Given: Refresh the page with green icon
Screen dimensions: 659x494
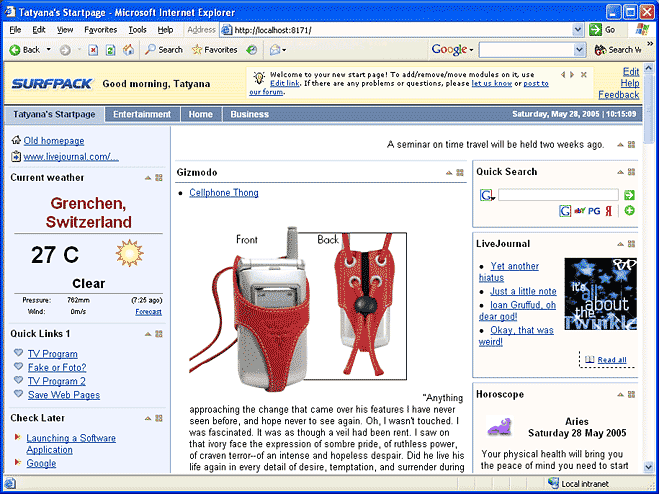Looking at the screenshot, I should tap(111, 50).
